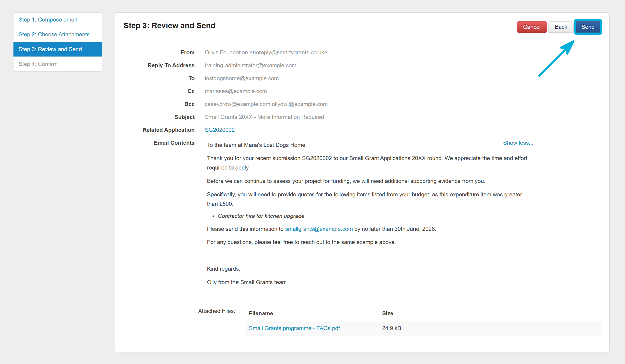Click the Bcc addresses caseycrow and ollyowl
This screenshot has width=625, height=364.
[x=266, y=104]
